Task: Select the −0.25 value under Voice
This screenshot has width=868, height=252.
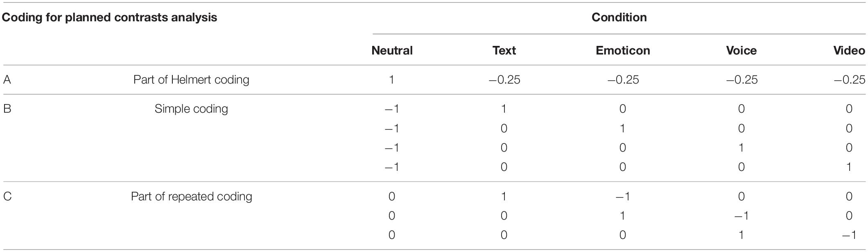Action: pyautogui.click(x=741, y=79)
